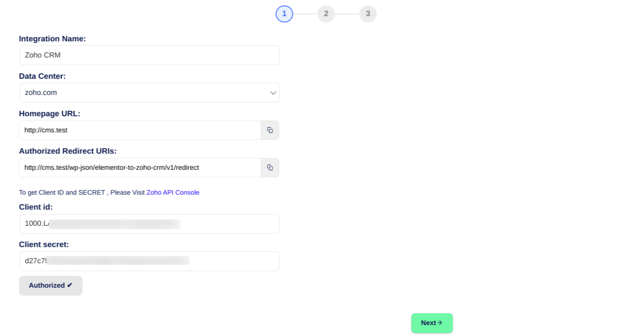Focus the Homepage URL field
This screenshot has width=644, height=335.
click(x=140, y=130)
